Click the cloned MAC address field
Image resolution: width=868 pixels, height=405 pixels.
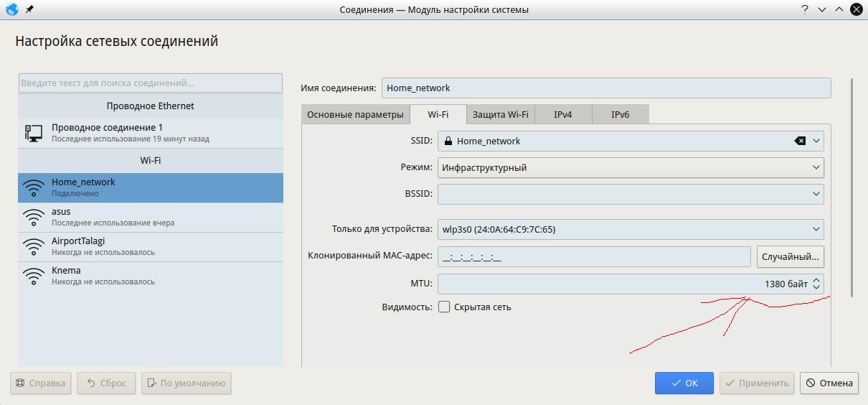[594, 256]
